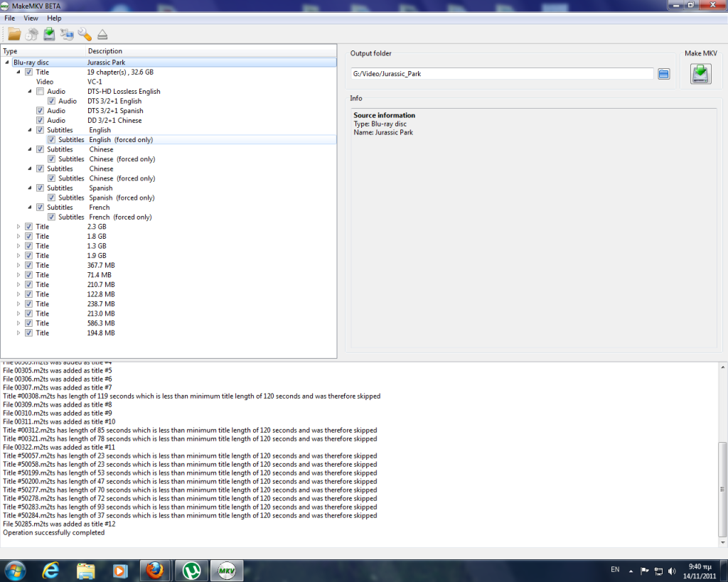Open the View menu
The height and width of the screenshot is (582, 728).
tap(31, 18)
